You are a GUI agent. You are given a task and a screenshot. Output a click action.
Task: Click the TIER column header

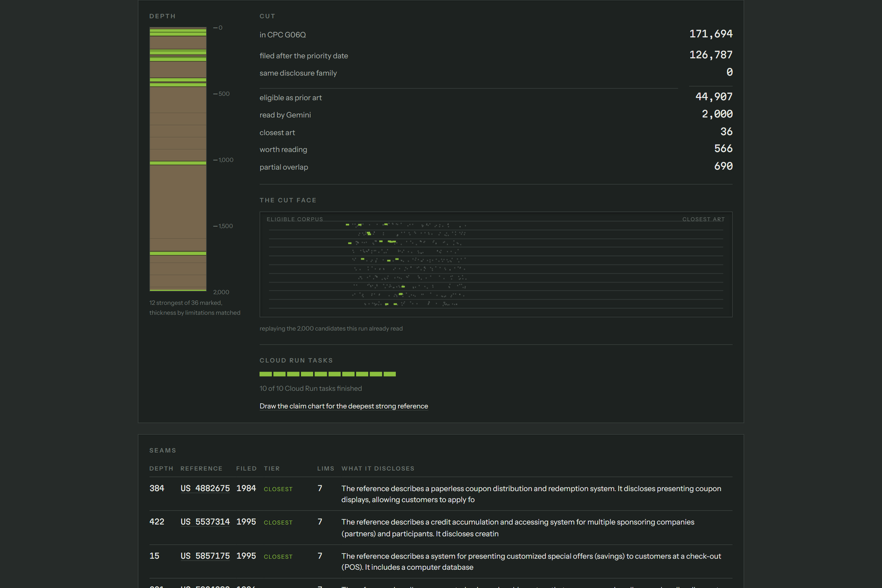[272, 468]
